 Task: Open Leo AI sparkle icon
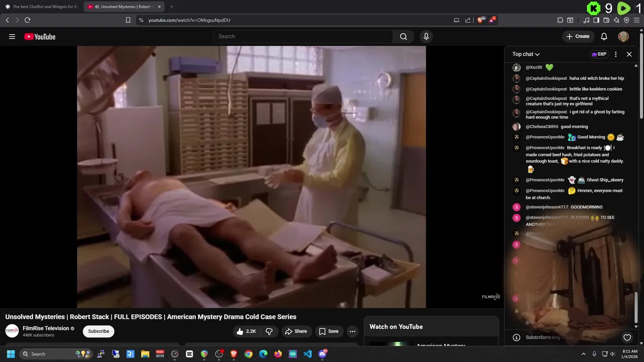pos(616,20)
